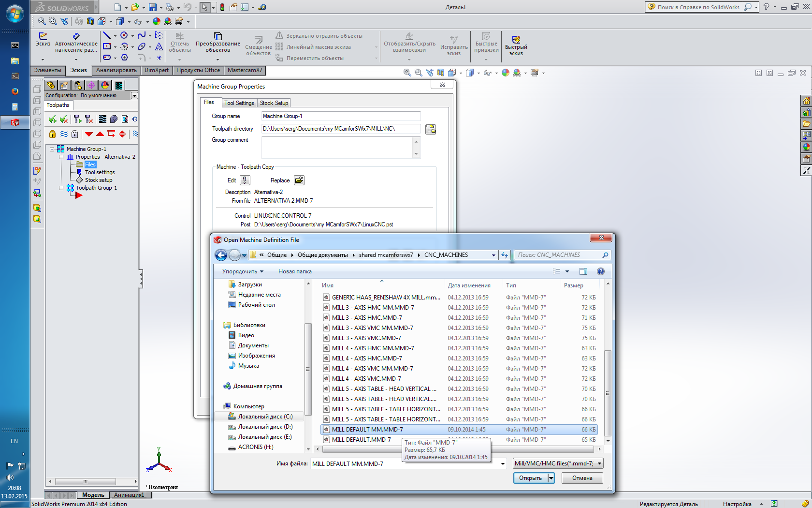Click the Новая папка button
This screenshot has height=508, width=812.
(x=295, y=271)
